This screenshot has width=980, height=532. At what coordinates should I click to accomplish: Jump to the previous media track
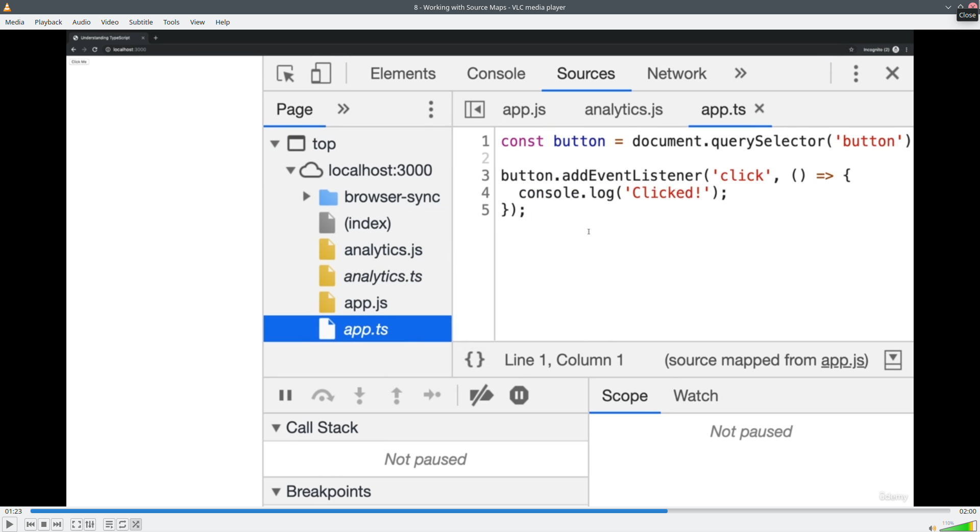click(x=31, y=524)
